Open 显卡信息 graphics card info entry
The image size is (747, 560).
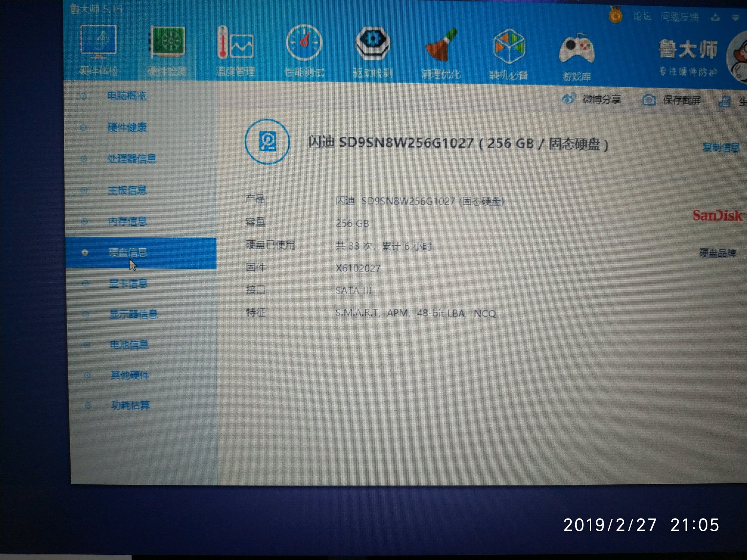pos(128,283)
